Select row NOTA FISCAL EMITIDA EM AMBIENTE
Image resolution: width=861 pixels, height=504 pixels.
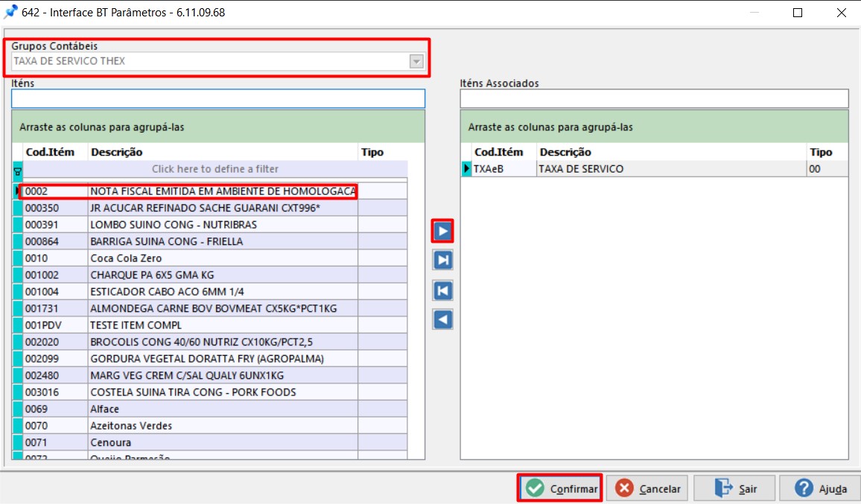pos(215,191)
